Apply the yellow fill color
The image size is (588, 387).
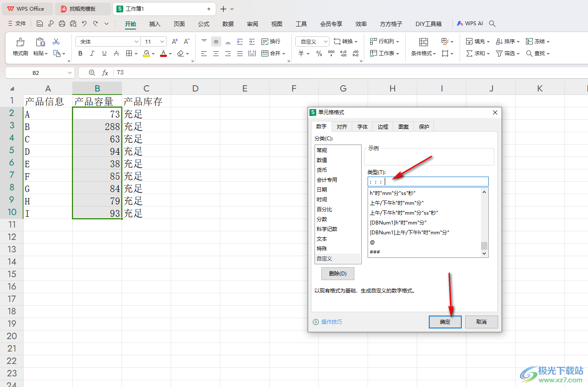click(146, 53)
